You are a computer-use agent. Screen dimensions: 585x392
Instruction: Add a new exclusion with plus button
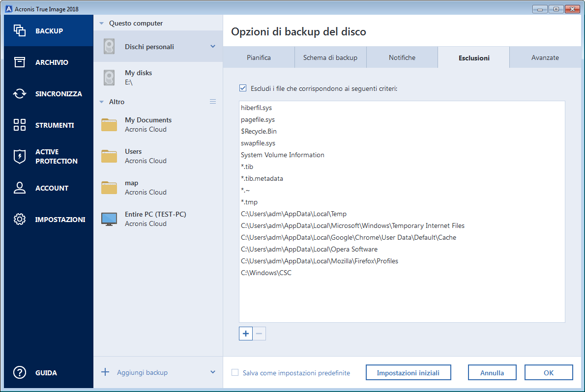tap(245, 334)
